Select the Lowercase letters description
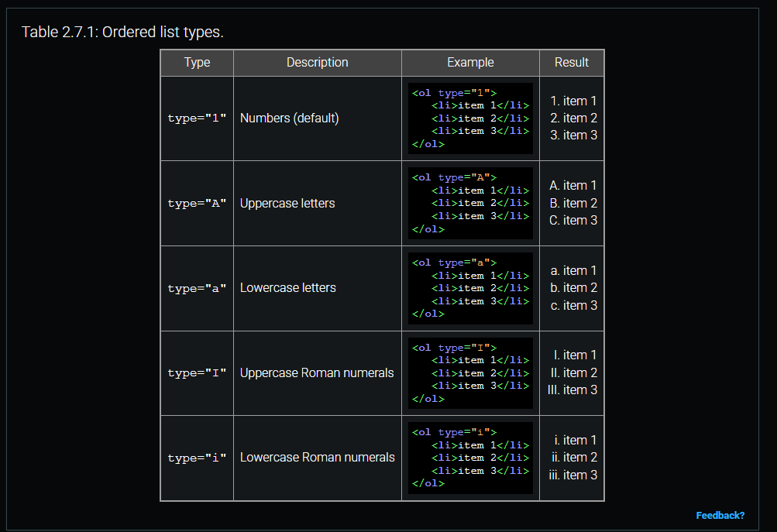Screen dimensions: 777x532 [x=287, y=287]
